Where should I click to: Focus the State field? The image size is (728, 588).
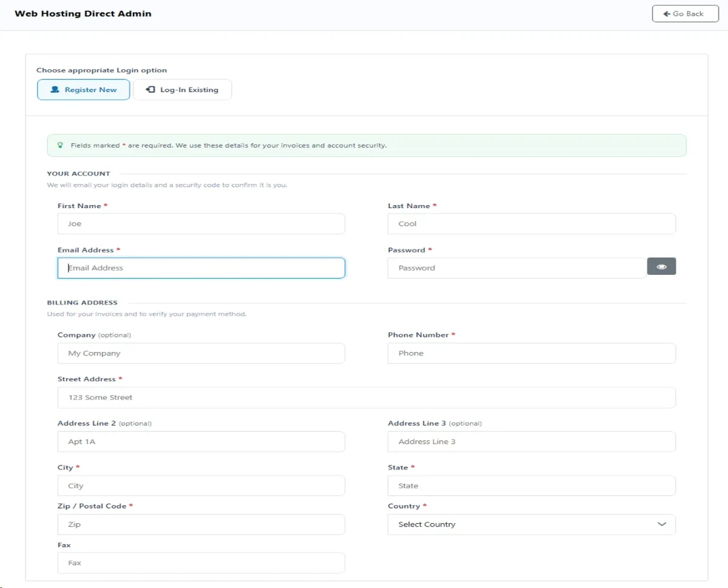point(531,485)
